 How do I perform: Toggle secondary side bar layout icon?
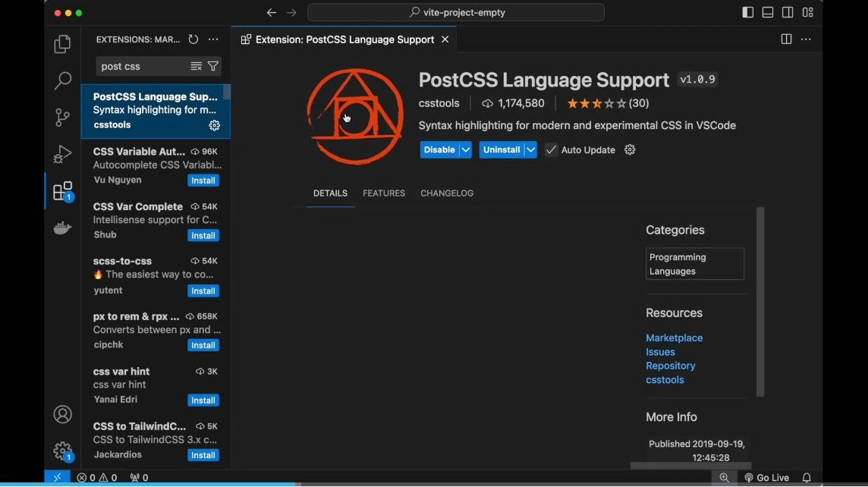pyautogui.click(x=788, y=12)
